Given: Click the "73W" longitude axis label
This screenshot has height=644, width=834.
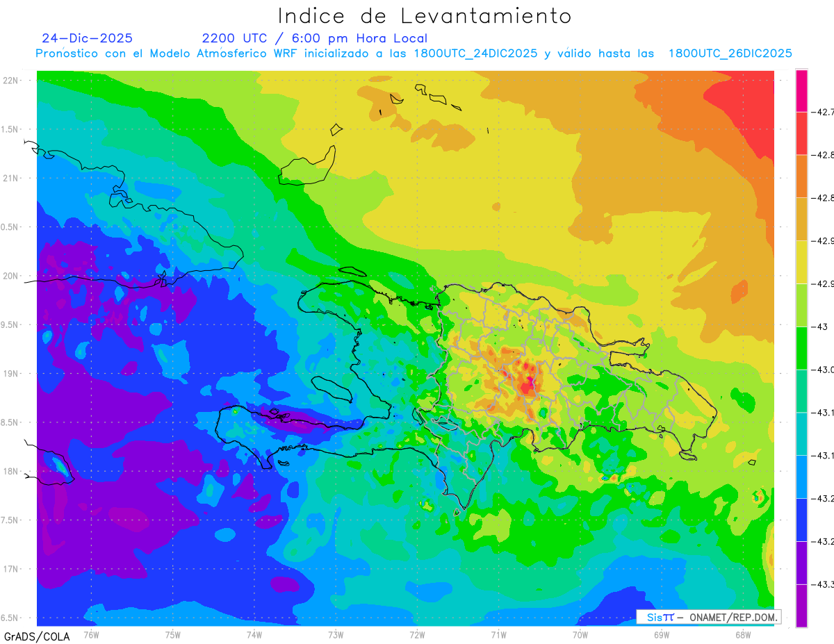Looking at the screenshot, I should [x=336, y=634].
